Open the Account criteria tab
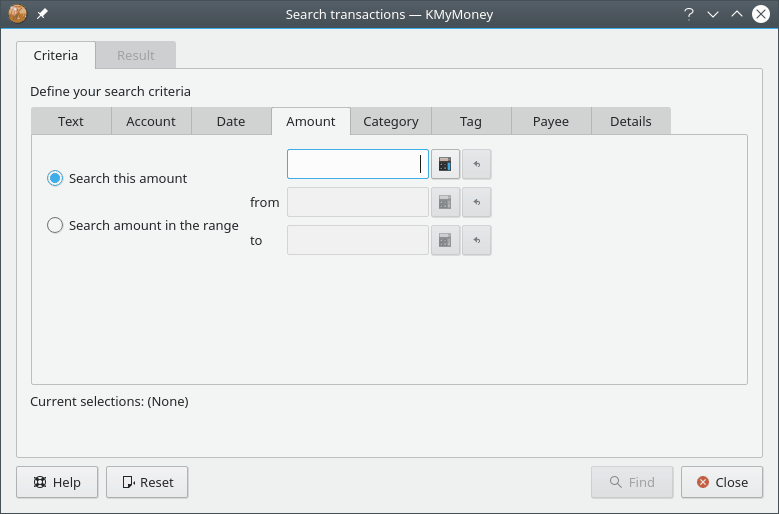 coord(151,121)
